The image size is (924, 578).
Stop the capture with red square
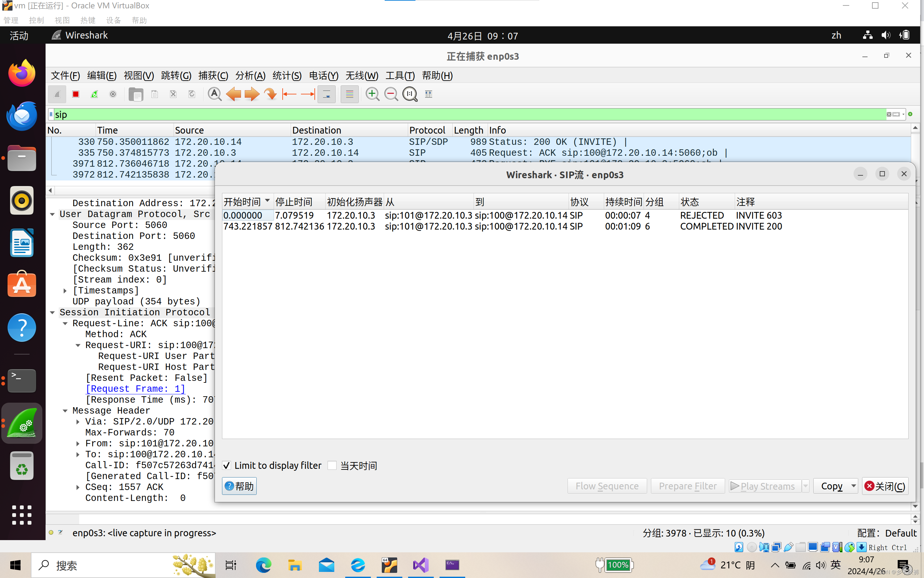click(x=76, y=94)
